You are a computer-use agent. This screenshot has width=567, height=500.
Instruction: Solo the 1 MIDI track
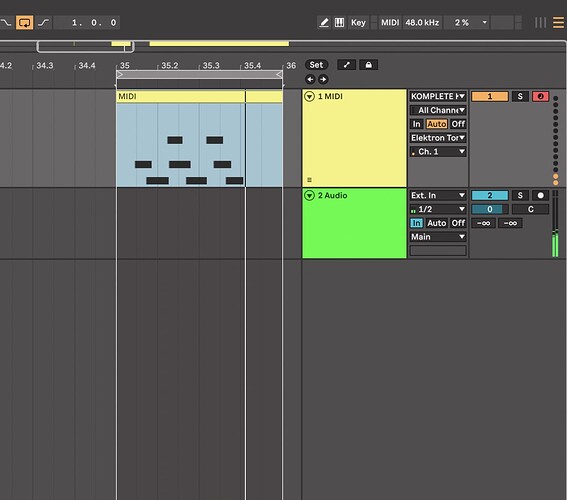click(520, 97)
